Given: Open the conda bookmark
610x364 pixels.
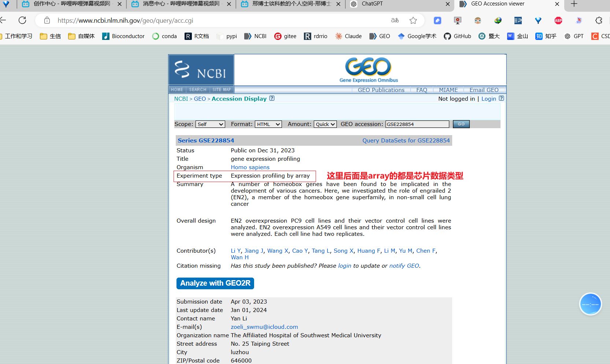Looking at the screenshot, I should coord(164,36).
